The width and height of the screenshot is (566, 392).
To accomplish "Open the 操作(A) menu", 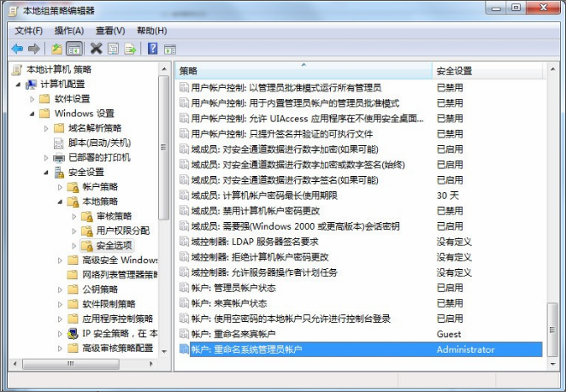I will (68, 31).
